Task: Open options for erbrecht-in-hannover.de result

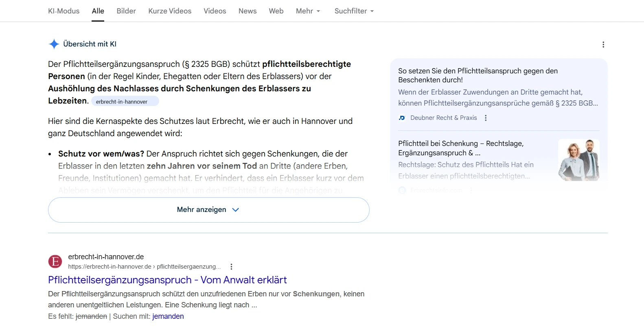Action: pos(231,267)
